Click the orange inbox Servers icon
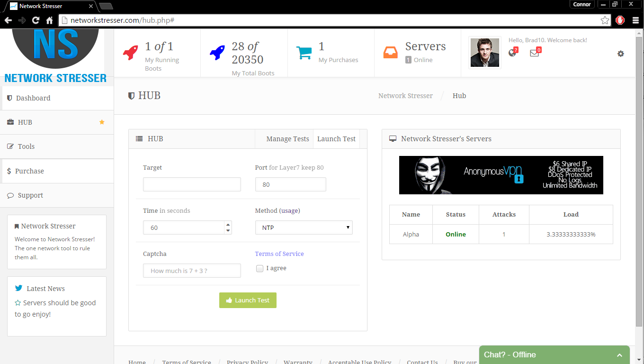 (391, 53)
